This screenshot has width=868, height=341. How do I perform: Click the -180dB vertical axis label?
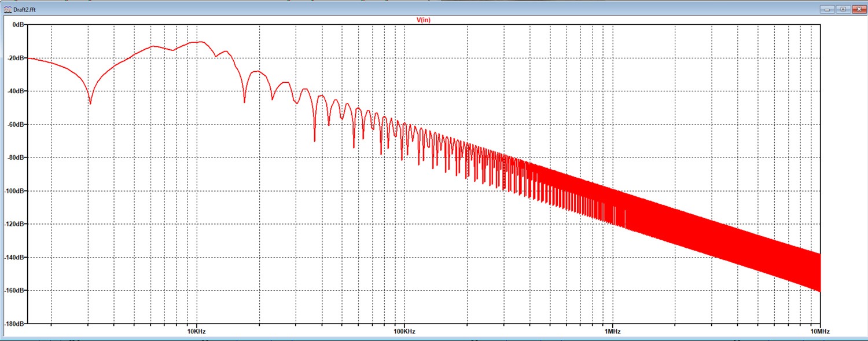pos(14,324)
